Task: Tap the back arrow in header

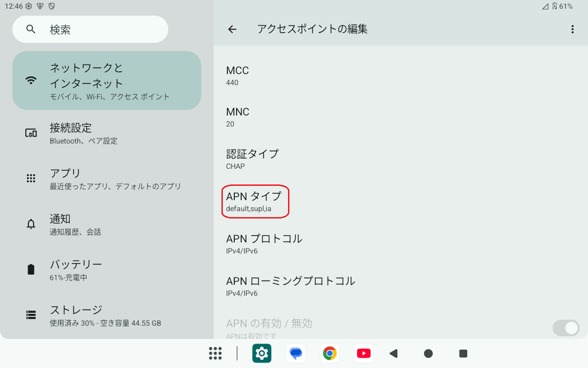Action: click(232, 29)
